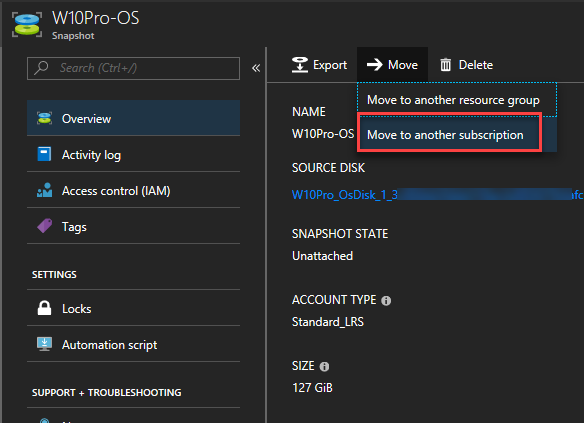Click the Standard_LRS account type value

click(328, 322)
